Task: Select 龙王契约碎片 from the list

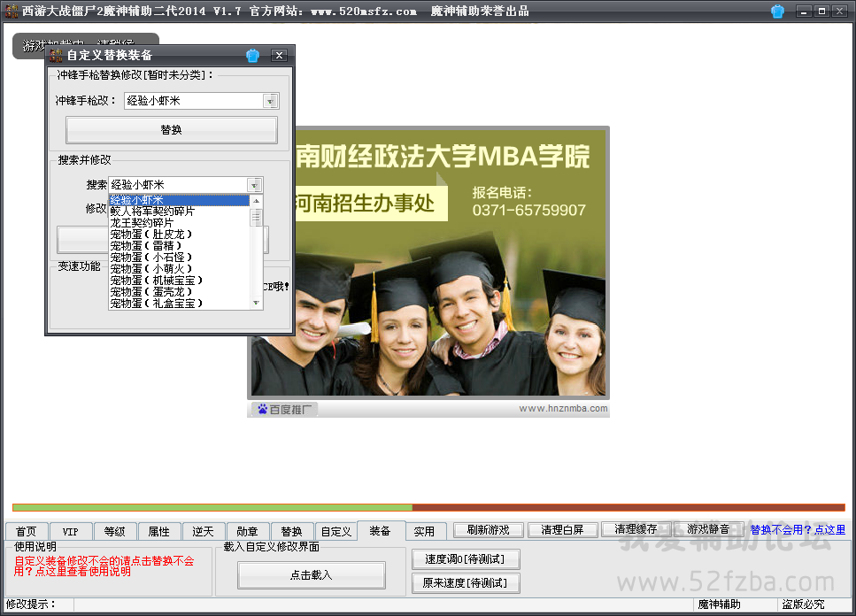Action: pos(179,223)
